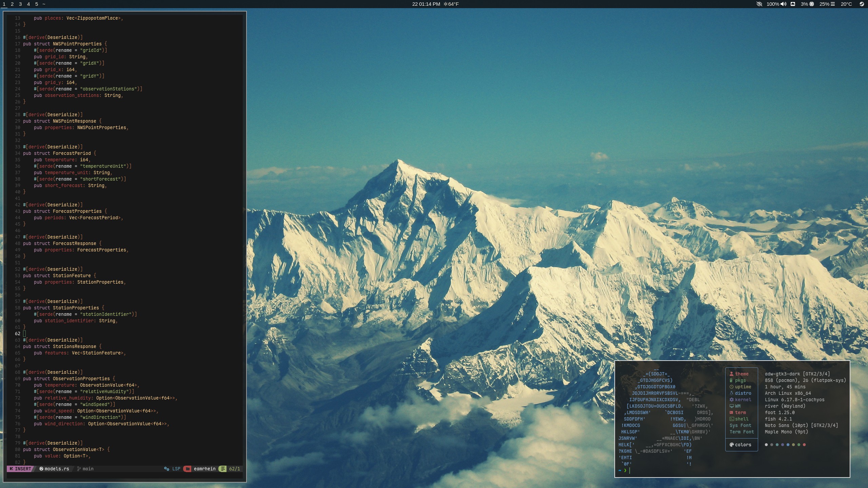Switch to workspace 5
This screenshot has height=488, width=868.
[x=37, y=4]
